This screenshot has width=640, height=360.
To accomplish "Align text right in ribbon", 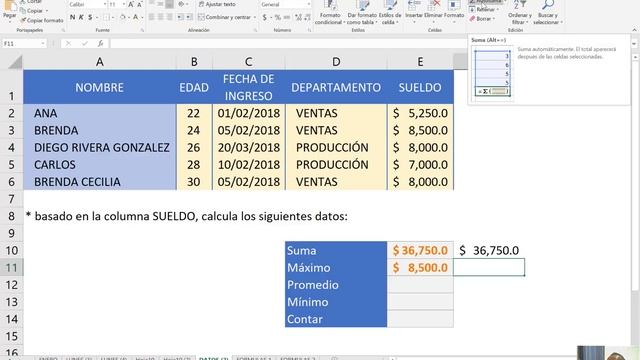I will point(169,17).
